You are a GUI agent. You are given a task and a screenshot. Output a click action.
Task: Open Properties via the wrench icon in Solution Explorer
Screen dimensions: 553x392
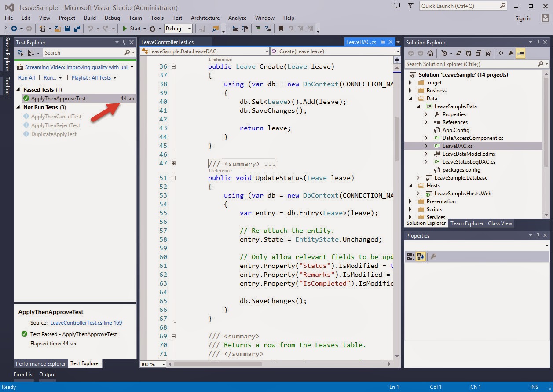511,53
